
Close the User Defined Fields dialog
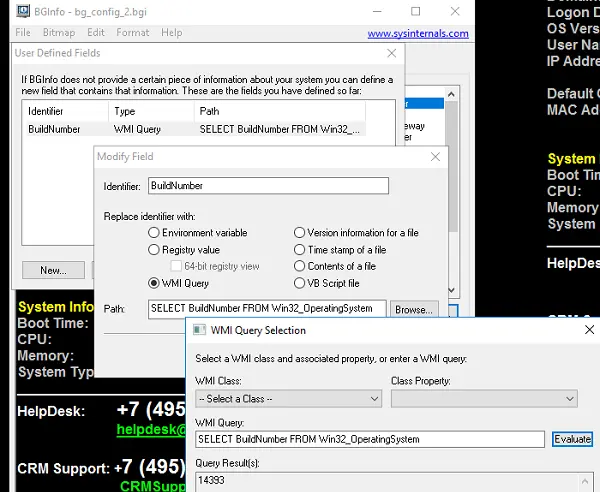391,53
